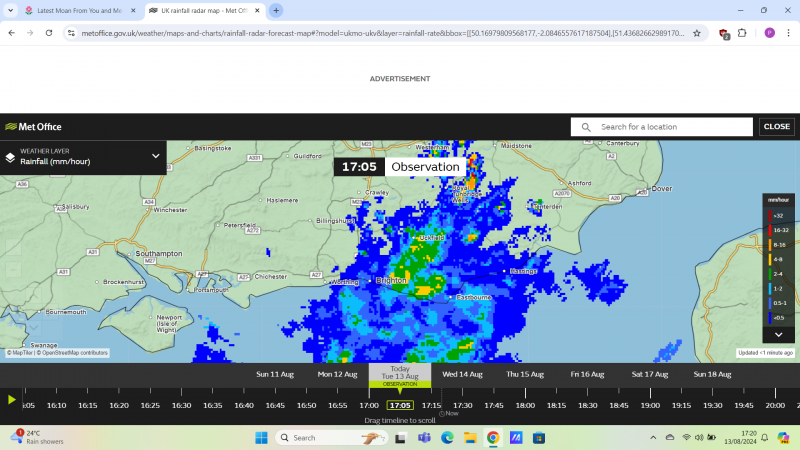
Task: Play the rainfall radar animation
Action: point(12,400)
